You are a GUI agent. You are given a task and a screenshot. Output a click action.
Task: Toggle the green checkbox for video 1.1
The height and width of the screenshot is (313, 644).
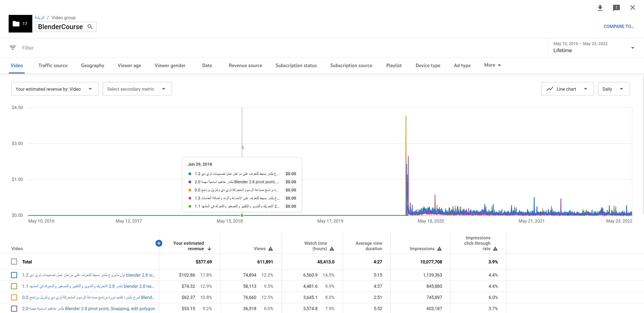pyautogui.click(x=14, y=286)
